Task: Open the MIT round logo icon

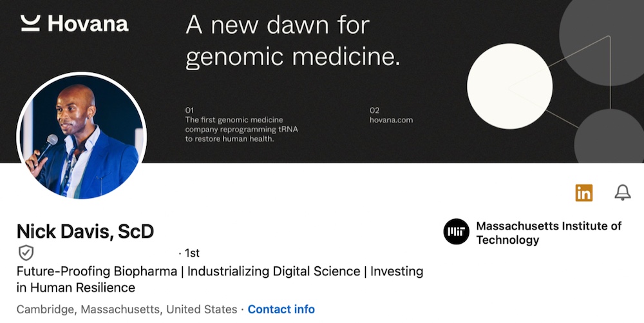Action: coord(457,232)
